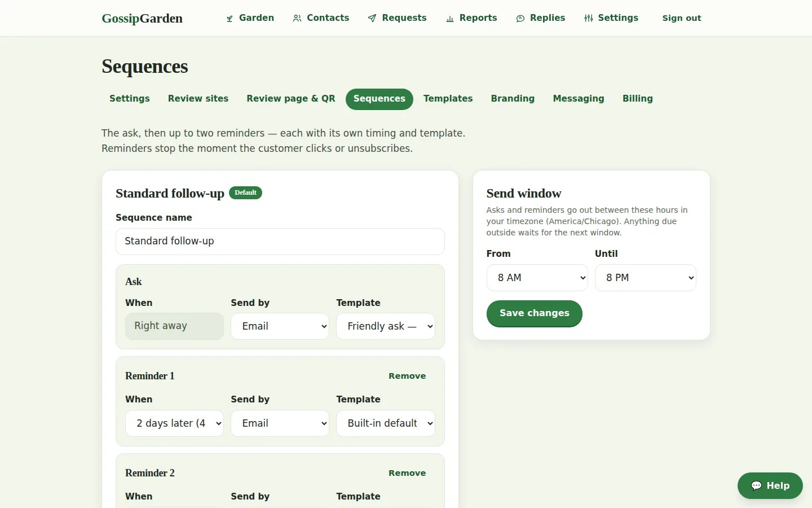Viewport: 812px width, 508px height.
Task: Click the Requests paper plane icon
Action: 372,19
